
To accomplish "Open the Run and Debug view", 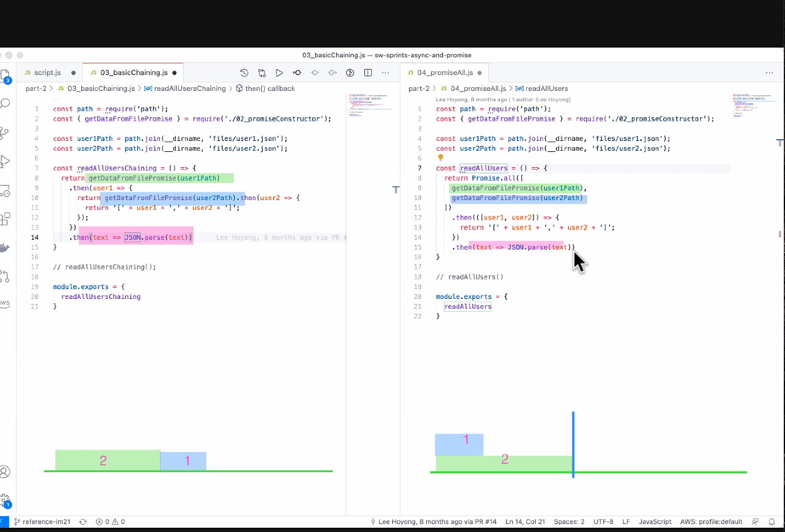I will coord(5,161).
